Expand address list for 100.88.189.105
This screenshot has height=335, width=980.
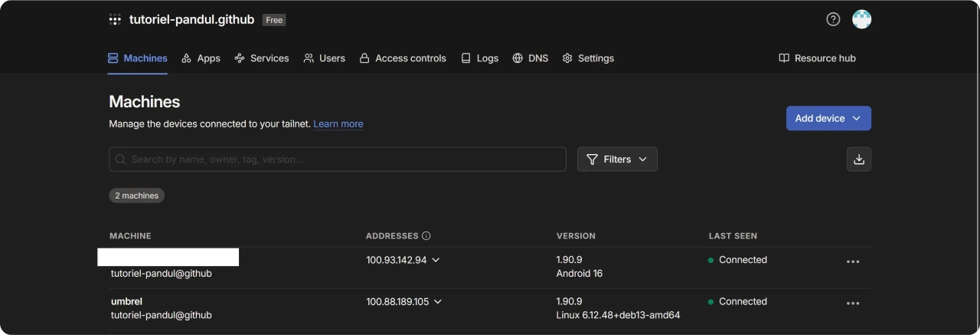(438, 301)
